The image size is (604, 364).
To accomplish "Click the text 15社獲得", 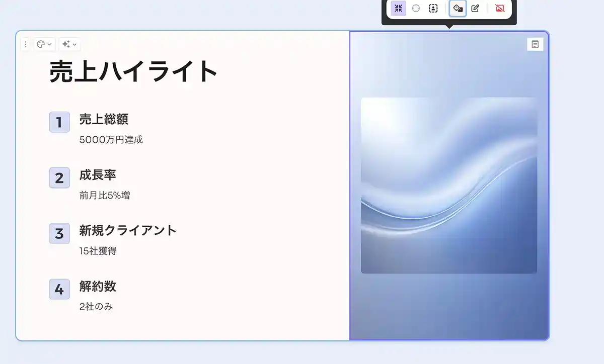I will tap(98, 251).
